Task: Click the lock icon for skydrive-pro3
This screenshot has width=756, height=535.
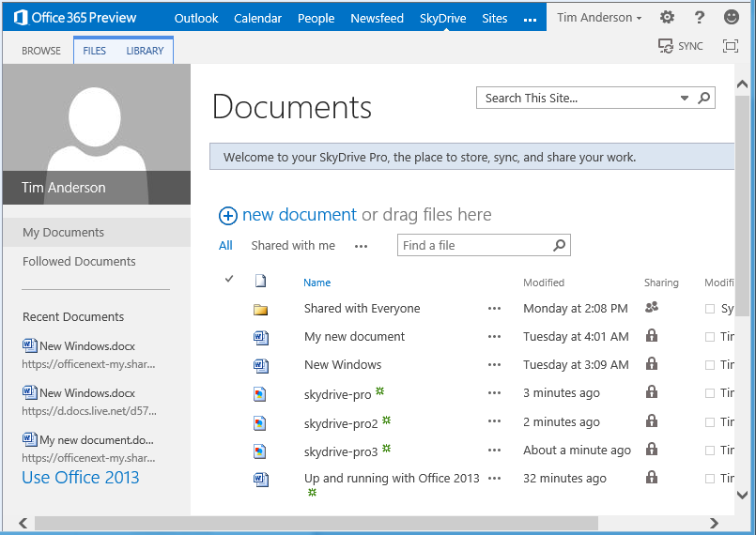Action: 652,449
